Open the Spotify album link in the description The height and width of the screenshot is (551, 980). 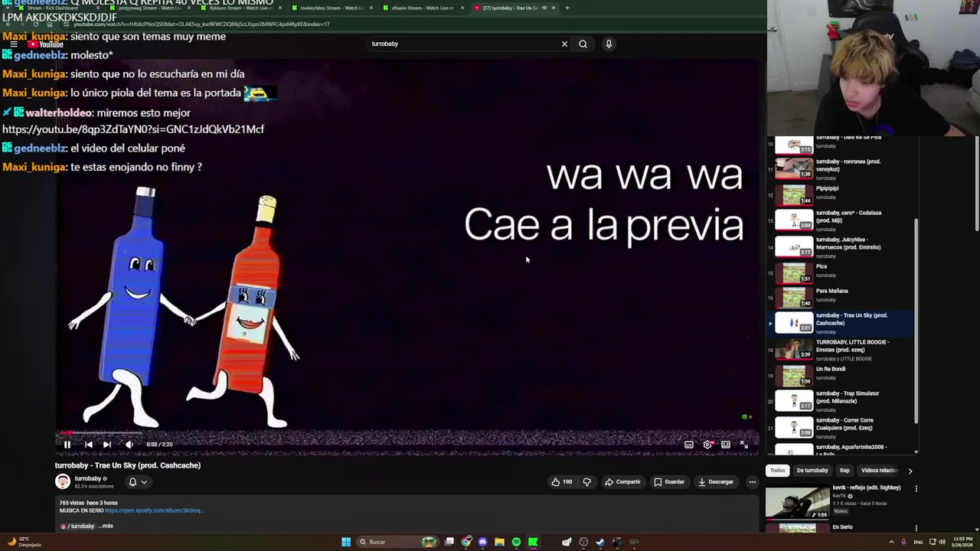pyautogui.click(x=154, y=510)
